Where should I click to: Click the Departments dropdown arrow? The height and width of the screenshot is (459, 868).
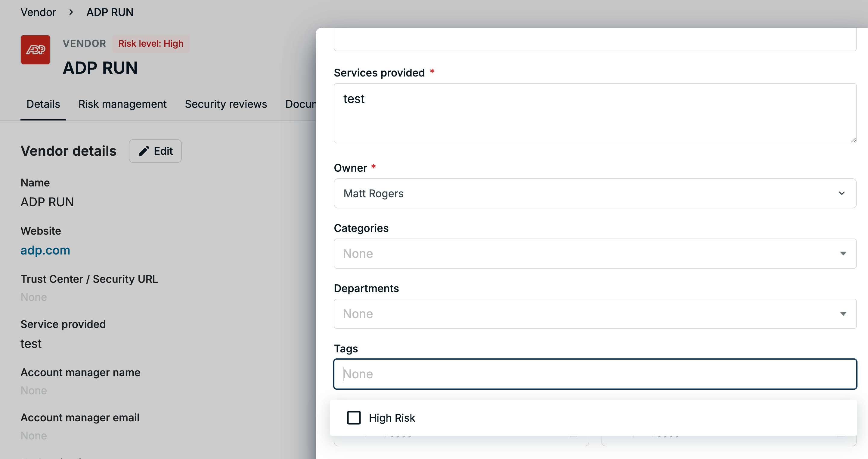(x=843, y=314)
